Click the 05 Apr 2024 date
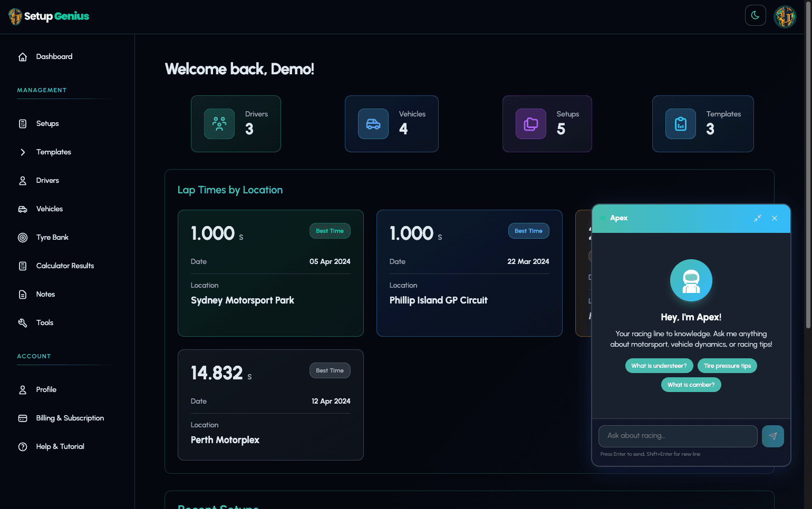 330,261
